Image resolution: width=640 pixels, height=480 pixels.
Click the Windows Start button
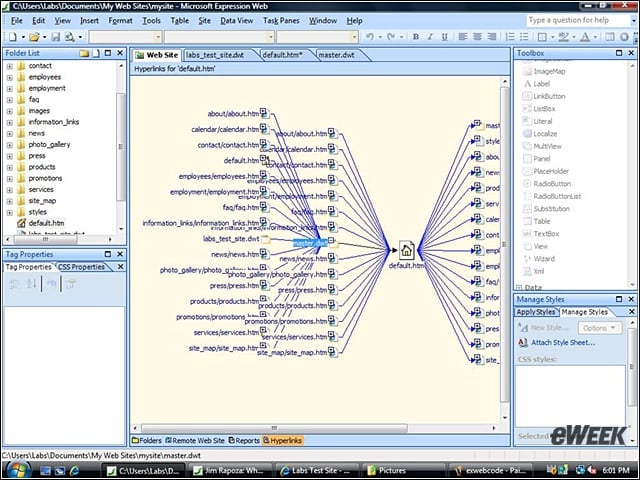[17, 470]
